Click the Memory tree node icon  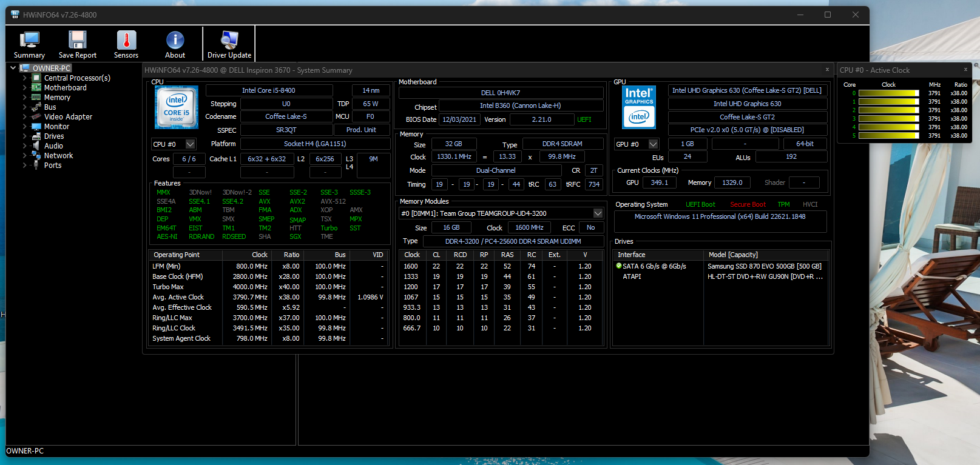[36, 98]
